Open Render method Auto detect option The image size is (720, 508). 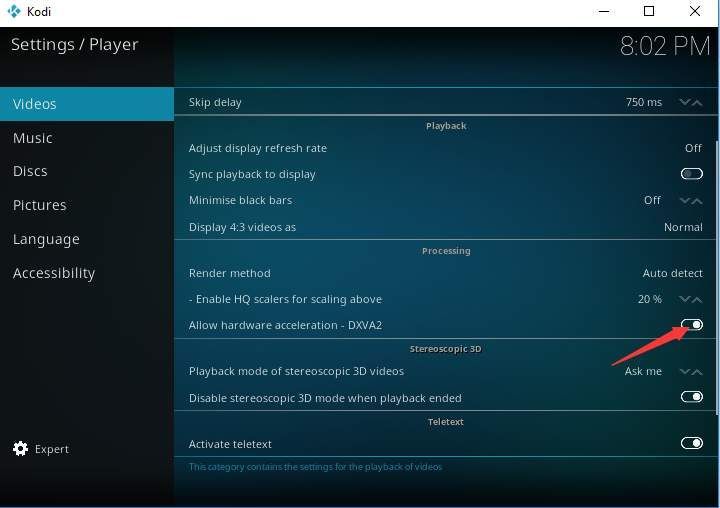pyautogui.click(x=445, y=273)
